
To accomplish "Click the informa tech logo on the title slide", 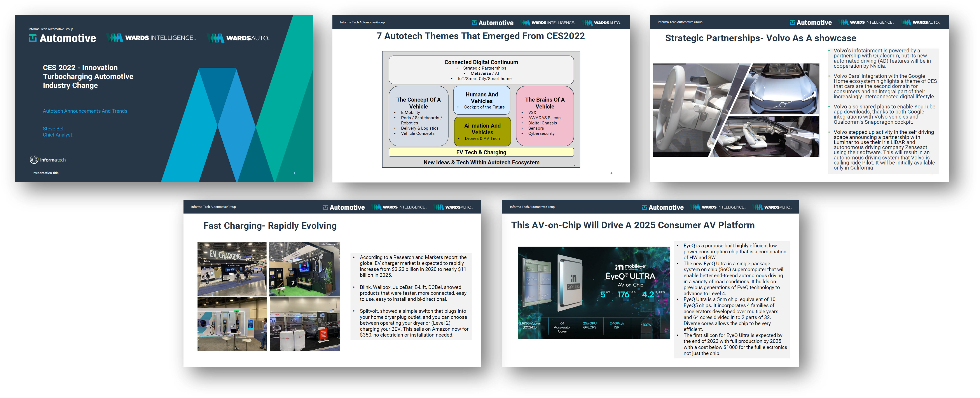I will (48, 160).
